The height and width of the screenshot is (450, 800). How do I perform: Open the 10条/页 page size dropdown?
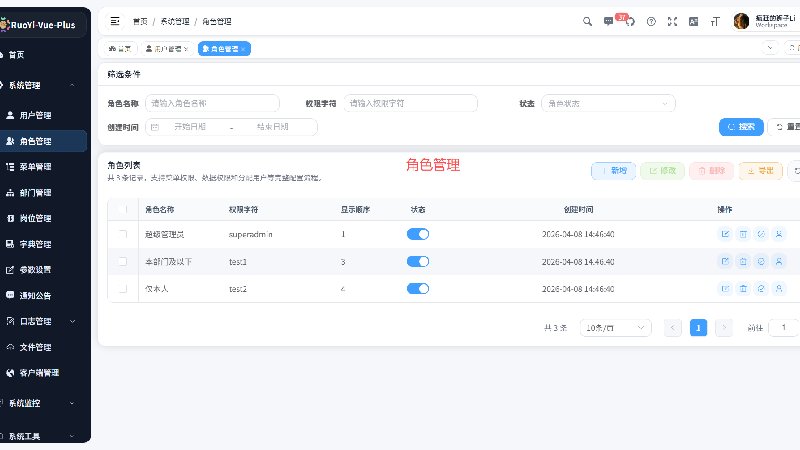point(615,328)
